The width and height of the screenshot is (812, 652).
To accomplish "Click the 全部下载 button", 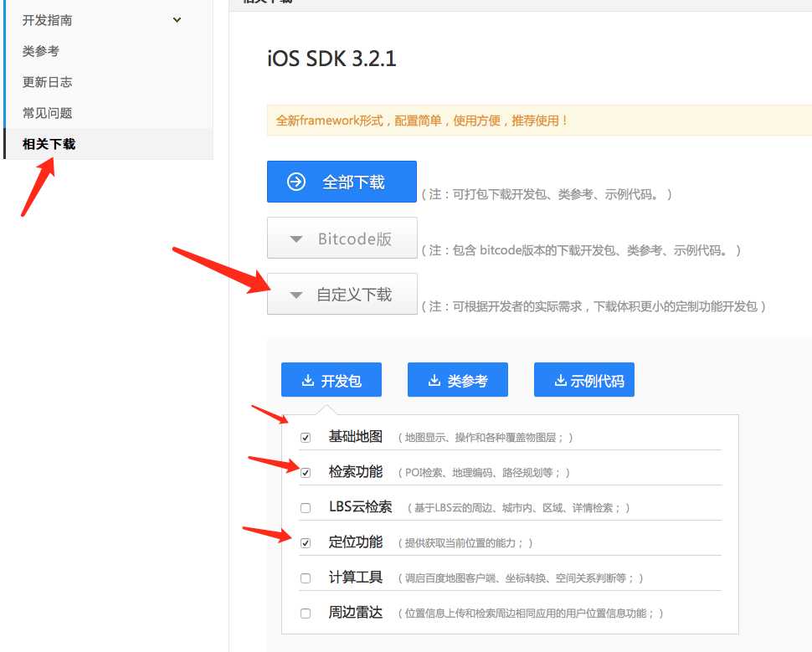I will coord(342,181).
